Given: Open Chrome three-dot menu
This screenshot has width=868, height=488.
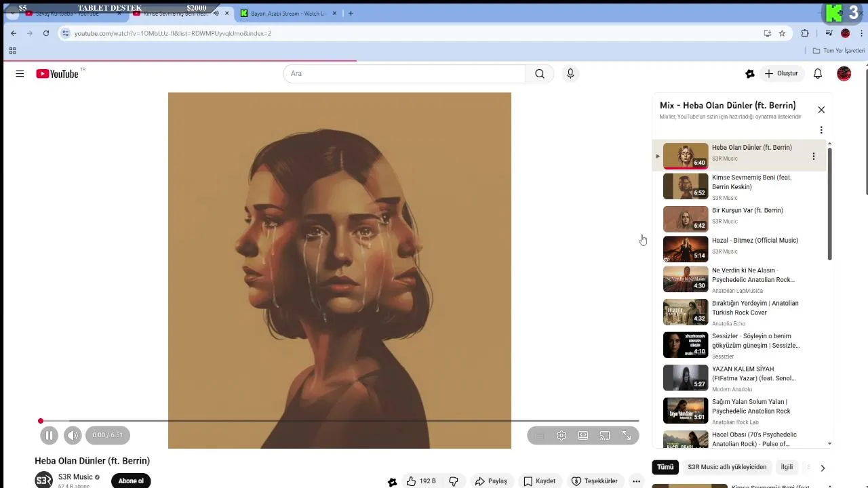Looking at the screenshot, I should click(x=861, y=33).
